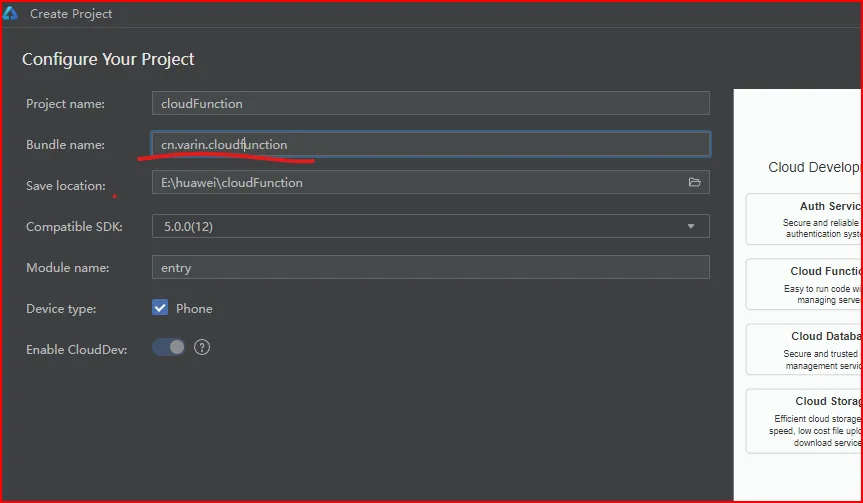Image resolution: width=863 pixels, height=503 pixels.
Task: Open the Cloud Database card
Action: coord(804,349)
